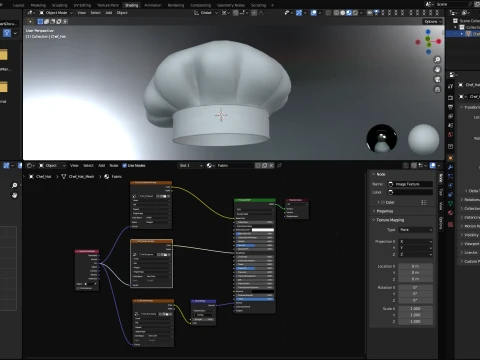
Task: Open the Particles properties tab icon
Action: tap(450, 176)
